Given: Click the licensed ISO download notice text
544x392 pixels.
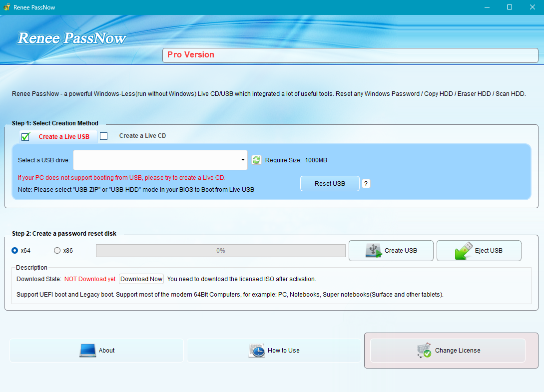Looking at the screenshot, I should 241,279.
